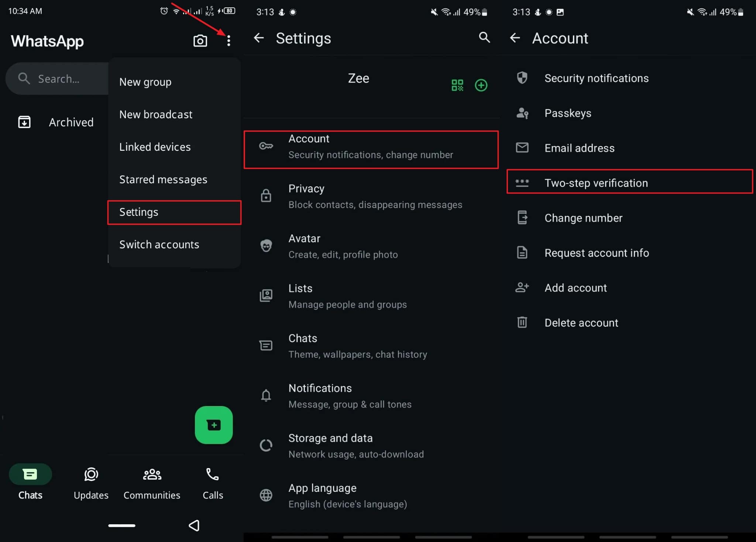The width and height of the screenshot is (756, 542).
Task: Open Security notifications label
Action: coord(596,78)
